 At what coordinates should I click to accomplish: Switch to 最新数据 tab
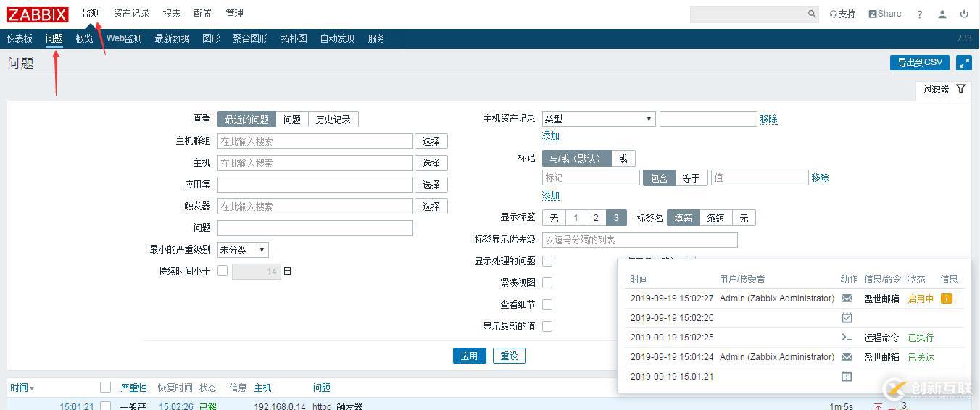coord(173,38)
